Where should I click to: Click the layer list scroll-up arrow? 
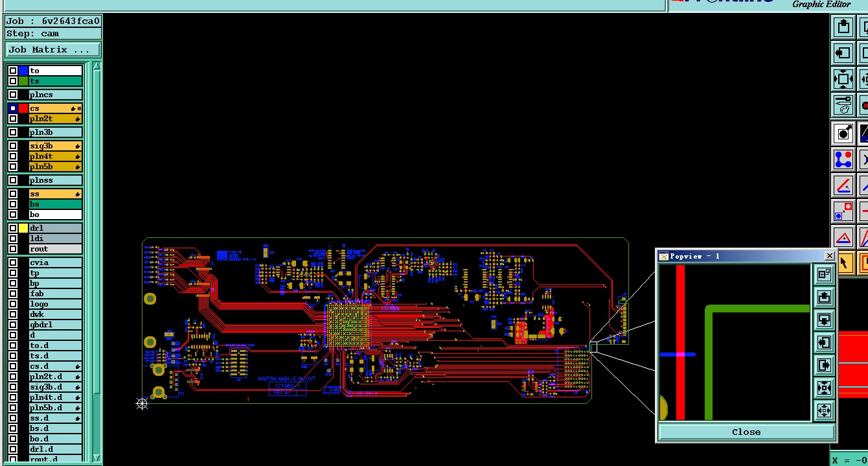(x=97, y=66)
